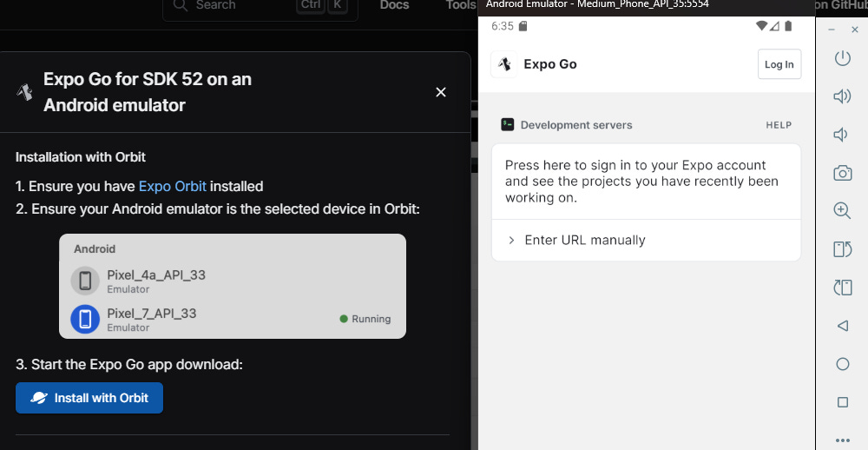Tap HELP next to Development servers
Screen dimensions: 868x450
click(x=779, y=125)
